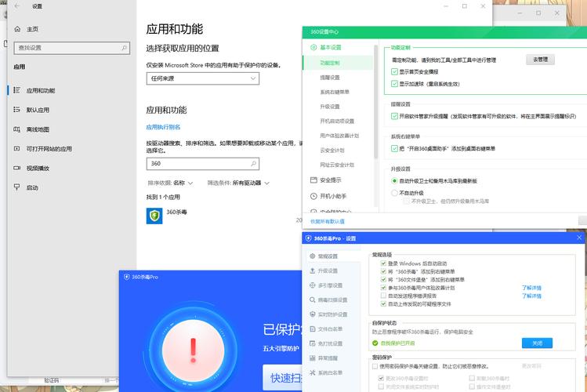Toggle 登录 Windows 后自动启动 checkbox

[383, 263]
